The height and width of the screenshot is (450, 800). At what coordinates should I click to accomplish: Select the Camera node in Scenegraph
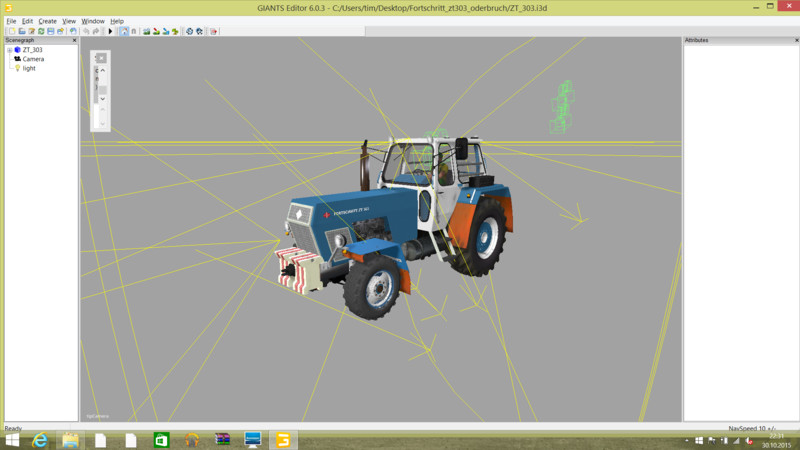(33, 59)
